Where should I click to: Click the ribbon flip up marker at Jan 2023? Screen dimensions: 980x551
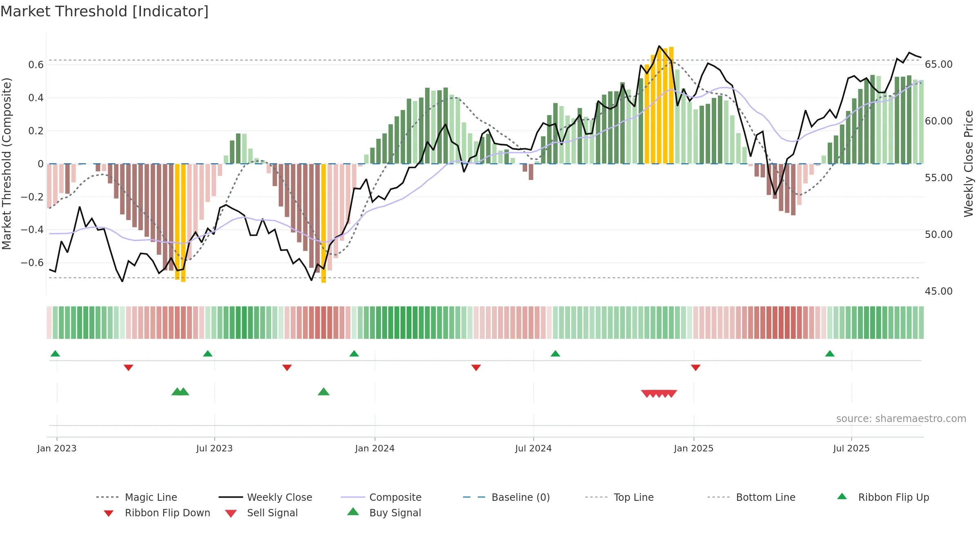point(55,353)
